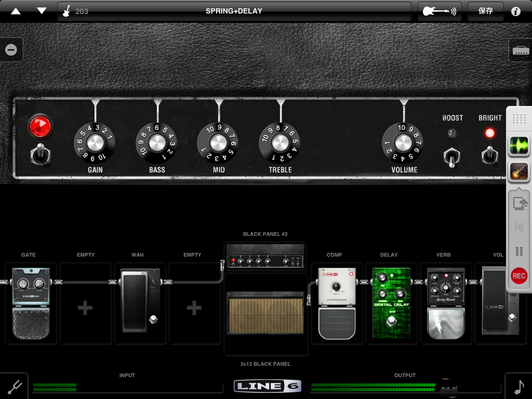This screenshot has height=399, width=532.
Task: Click the SPRING+DELAY preset name
Action: [x=234, y=11]
